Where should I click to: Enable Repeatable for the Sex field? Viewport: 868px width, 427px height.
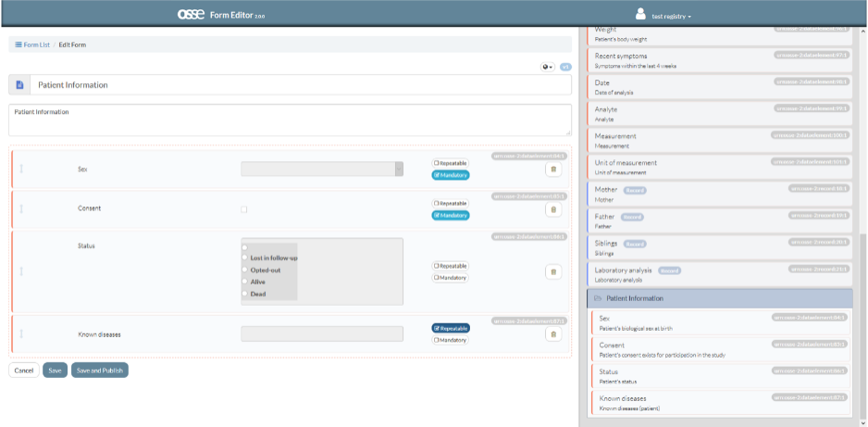[450, 163]
